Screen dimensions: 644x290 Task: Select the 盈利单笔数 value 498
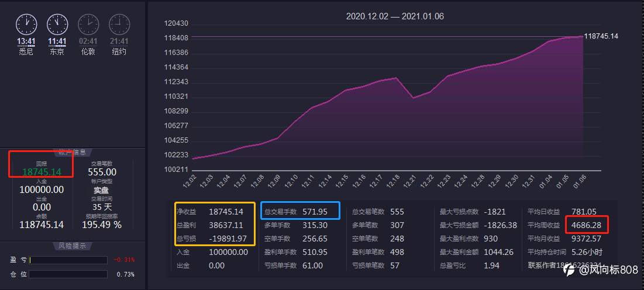[x=397, y=252]
